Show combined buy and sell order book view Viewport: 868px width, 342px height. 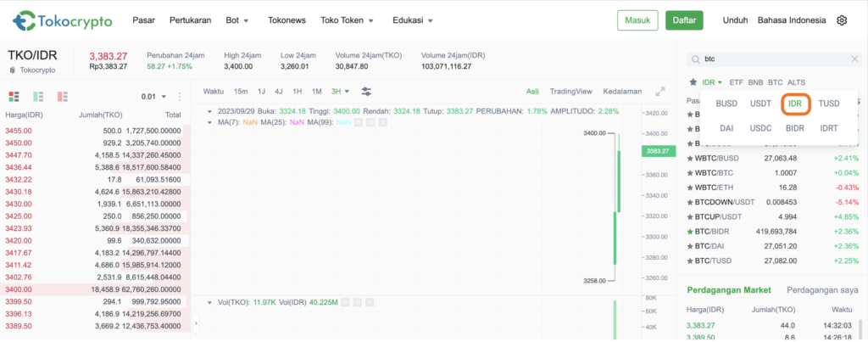pos(14,97)
